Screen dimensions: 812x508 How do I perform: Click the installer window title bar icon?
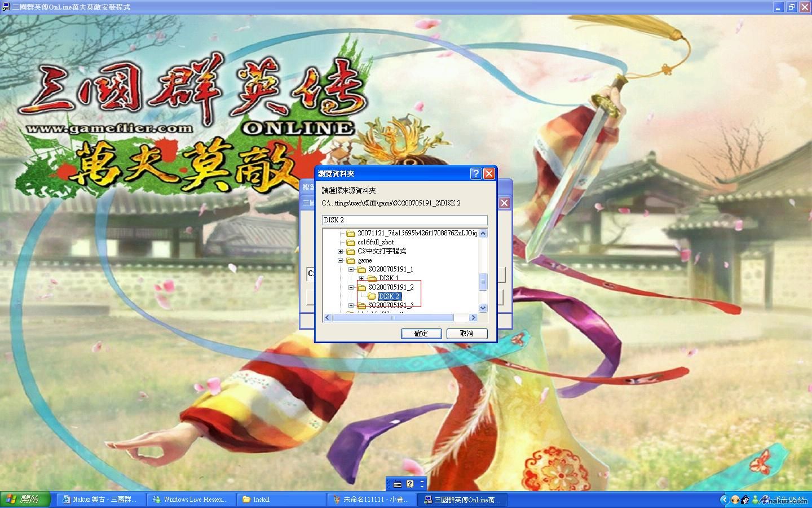[x=6, y=7]
